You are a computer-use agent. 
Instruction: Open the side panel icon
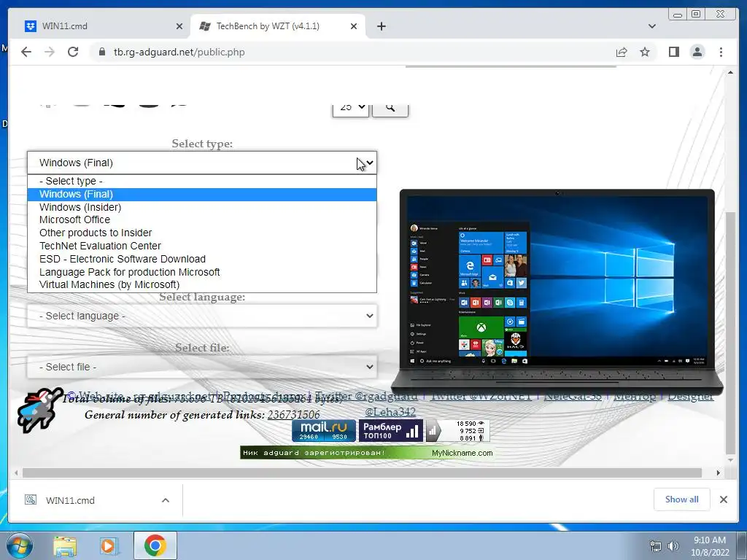click(673, 52)
